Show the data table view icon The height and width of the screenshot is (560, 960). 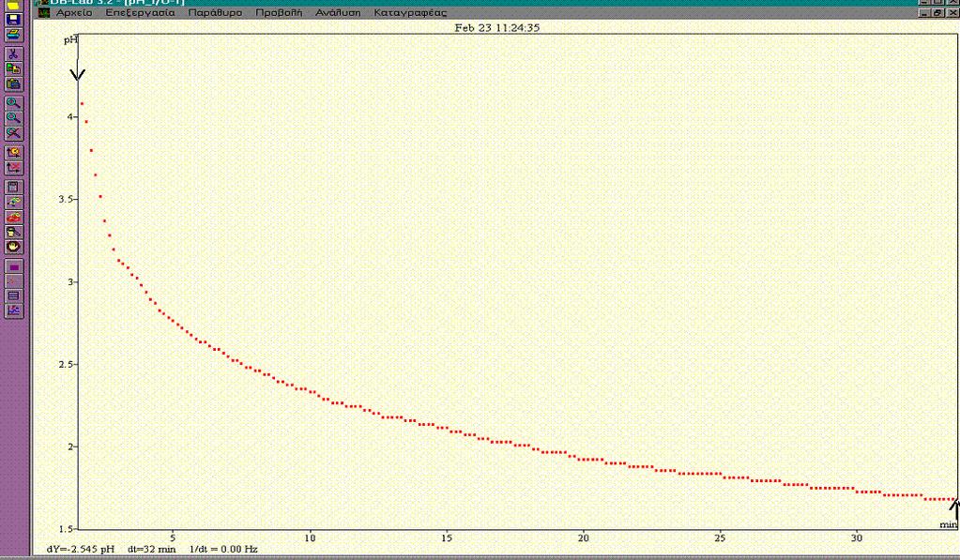click(x=13, y=295)
